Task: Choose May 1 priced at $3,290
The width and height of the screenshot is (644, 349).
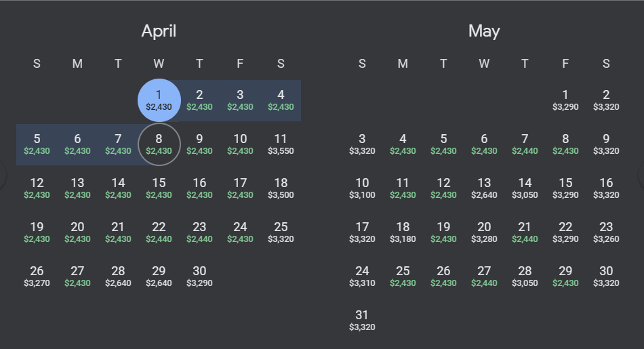Action: (x=565, y=100)
